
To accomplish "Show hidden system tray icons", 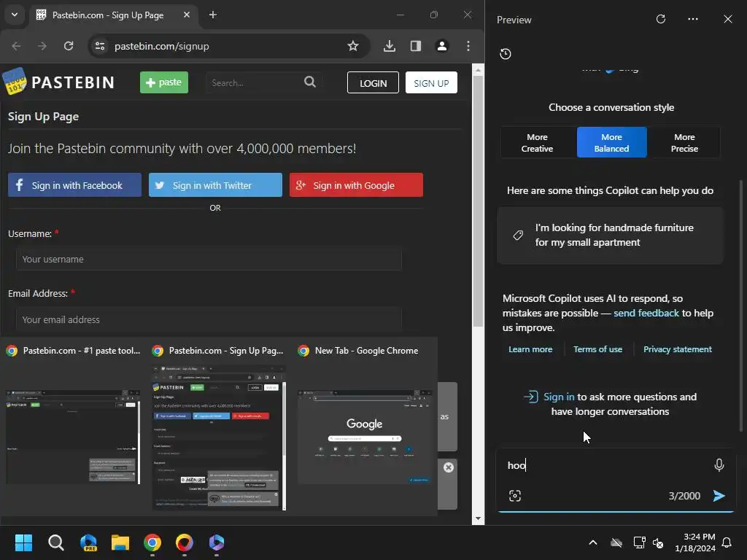I will click(593, 542).
